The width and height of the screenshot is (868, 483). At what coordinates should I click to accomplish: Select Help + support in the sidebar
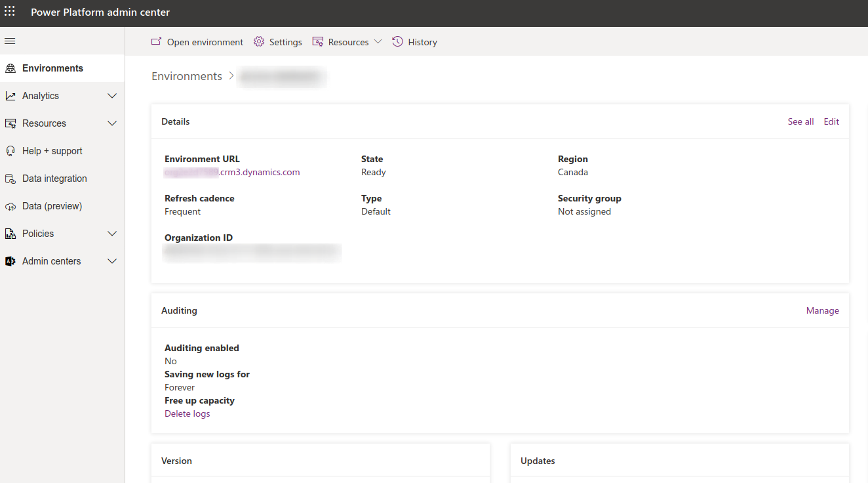tap(62, 151)
